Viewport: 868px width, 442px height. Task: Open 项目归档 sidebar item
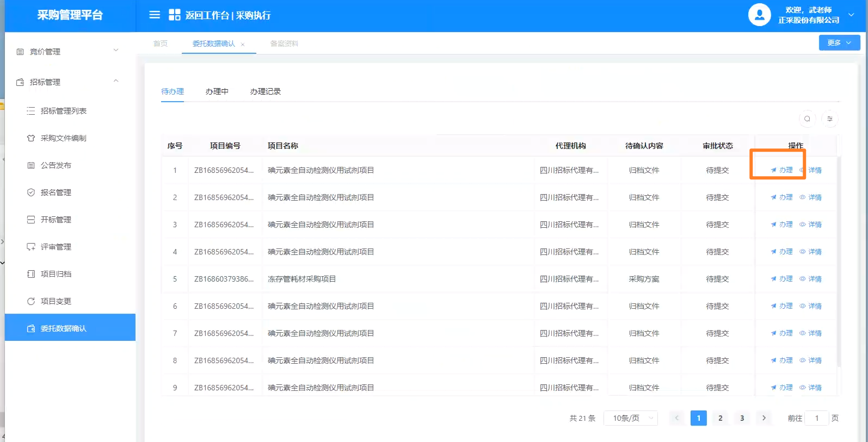point(56,274)
